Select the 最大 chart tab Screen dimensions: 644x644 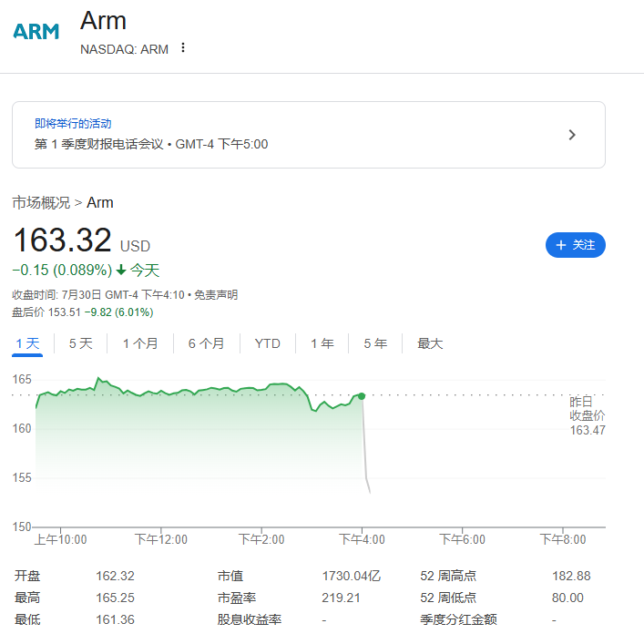point(430,343)
